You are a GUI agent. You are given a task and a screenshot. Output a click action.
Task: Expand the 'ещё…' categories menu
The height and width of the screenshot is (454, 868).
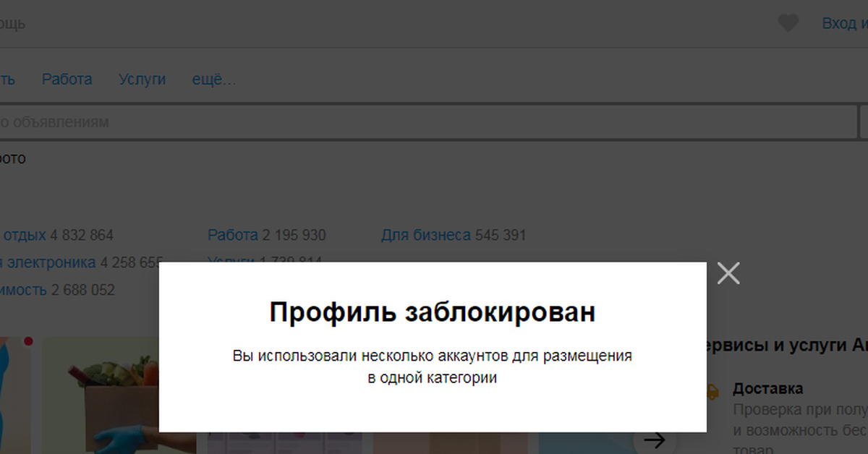pyautogui.click(x=213, y=80)
